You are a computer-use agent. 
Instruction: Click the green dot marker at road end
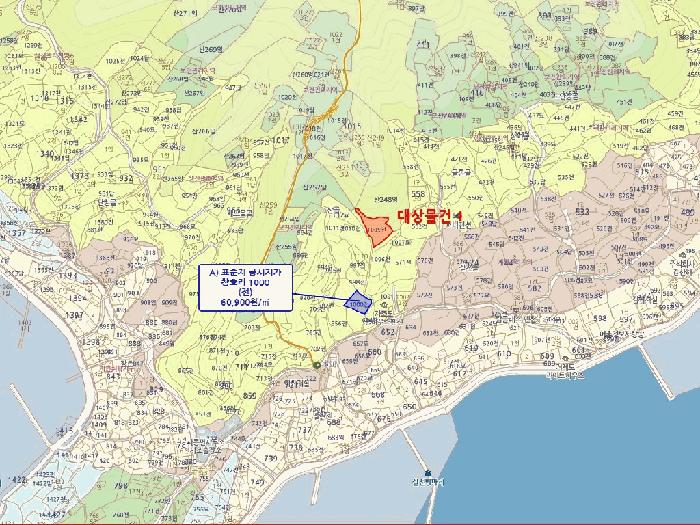click(317, 365)
